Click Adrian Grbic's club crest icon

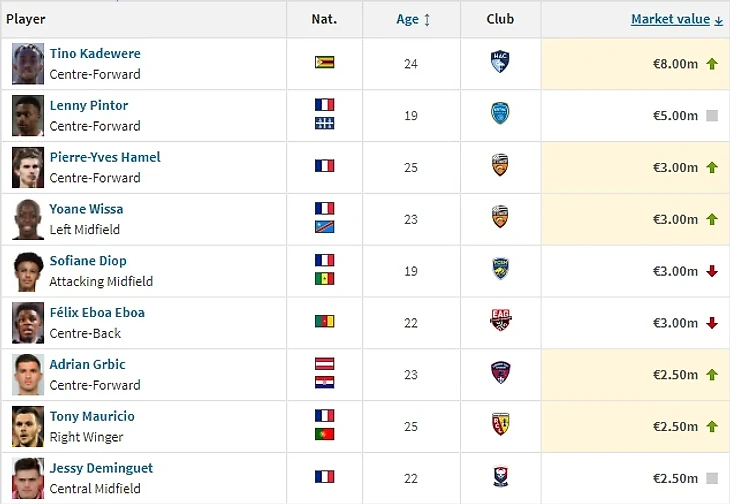click(500, 374)
